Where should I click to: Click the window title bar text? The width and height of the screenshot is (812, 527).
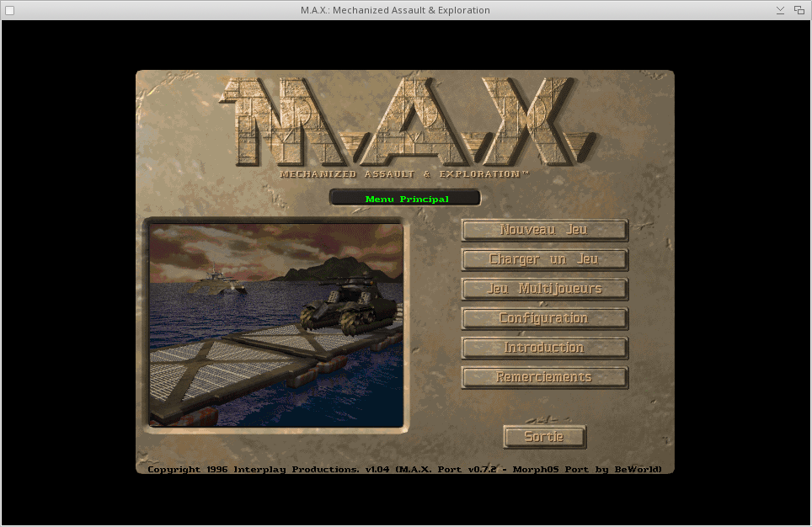pyautogui.click(x=395, y=10)
